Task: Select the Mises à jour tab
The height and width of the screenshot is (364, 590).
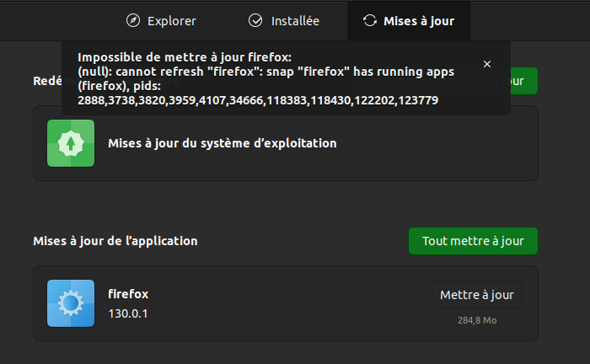Action: tap(409, 21)
